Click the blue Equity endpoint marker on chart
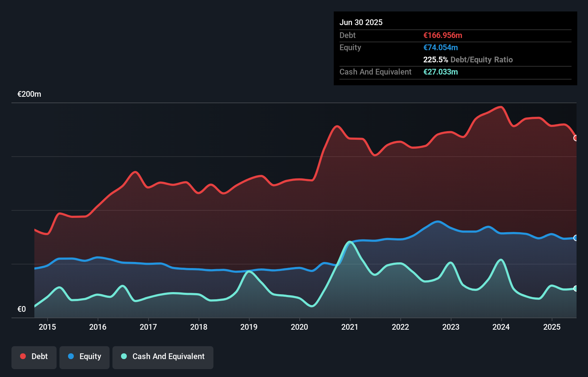Screen dimensions: 588x377 coord(575,238)
